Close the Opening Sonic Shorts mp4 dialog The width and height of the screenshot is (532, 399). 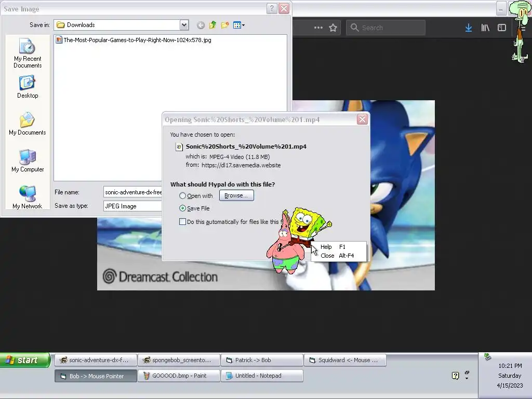(x=362, y=119)
